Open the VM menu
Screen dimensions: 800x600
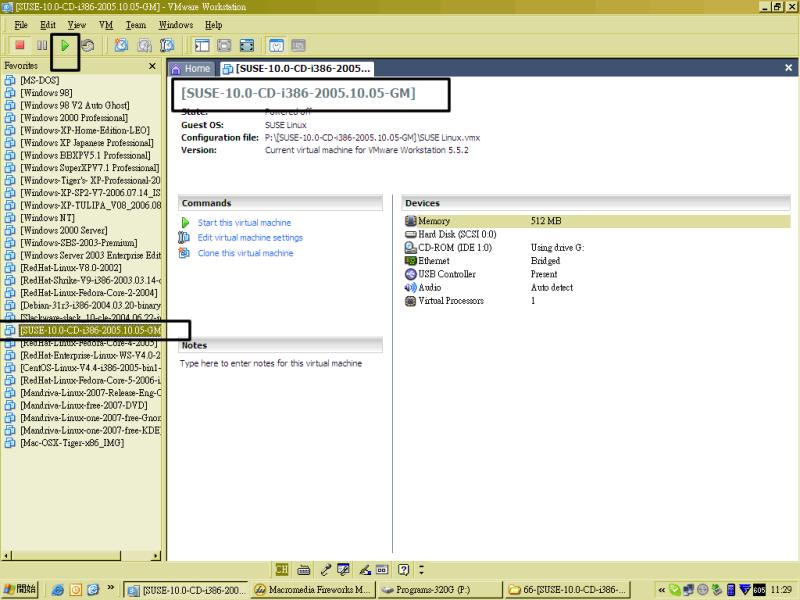click(106, 25)
